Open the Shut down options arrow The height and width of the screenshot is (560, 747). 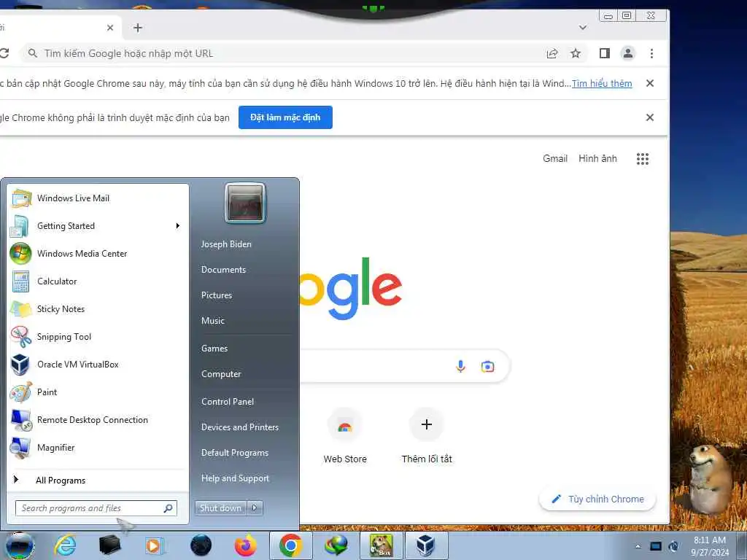[255, 508]
